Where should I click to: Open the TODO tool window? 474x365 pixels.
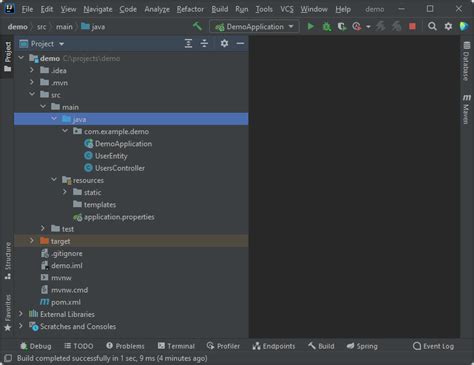[79, 346]
